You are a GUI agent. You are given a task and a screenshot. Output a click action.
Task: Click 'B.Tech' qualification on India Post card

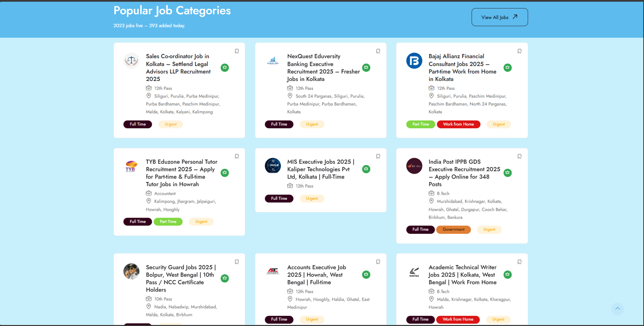click(443, 193)
